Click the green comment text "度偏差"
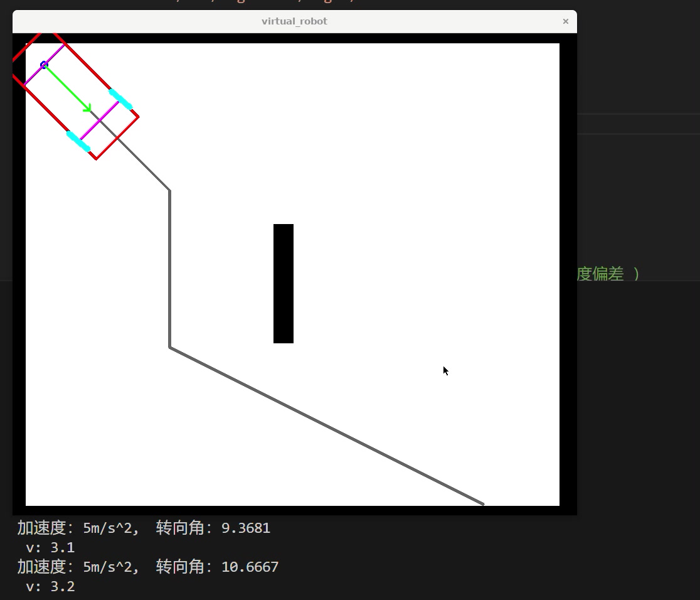The width and height of the screenshot is (700, 600). click(x=600, y=274)
